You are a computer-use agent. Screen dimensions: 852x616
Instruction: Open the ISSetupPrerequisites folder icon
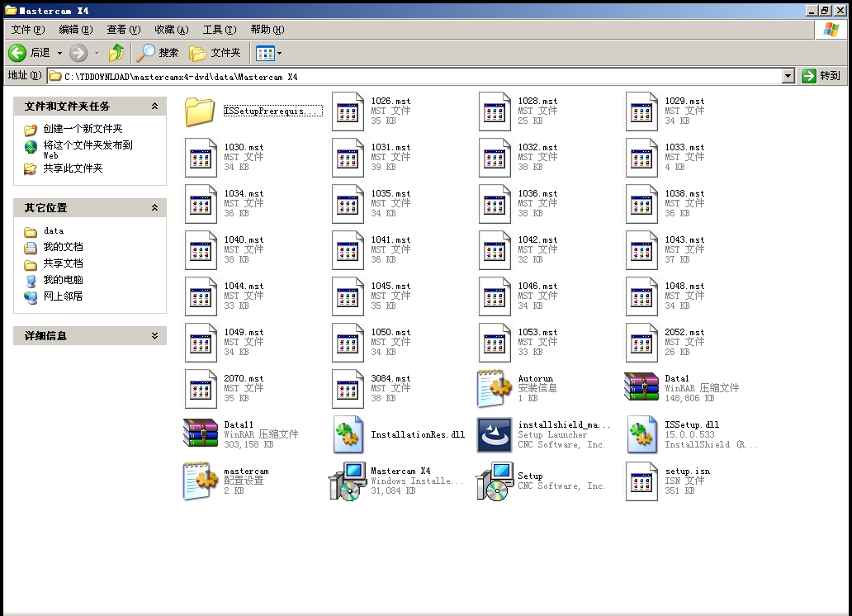pos(200,111)
